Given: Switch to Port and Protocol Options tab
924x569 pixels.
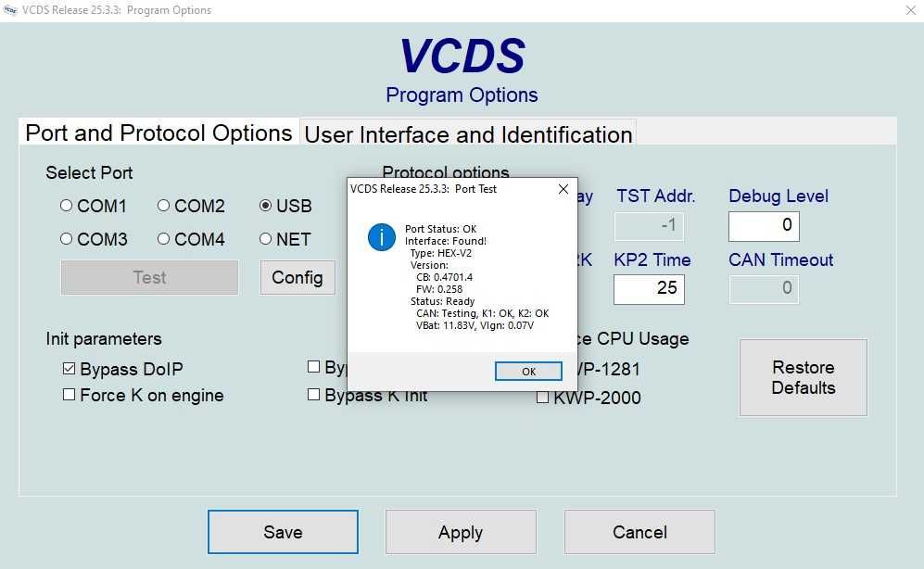Looking at the screenshot, I should pyautogui.click(x=158, y=133).
